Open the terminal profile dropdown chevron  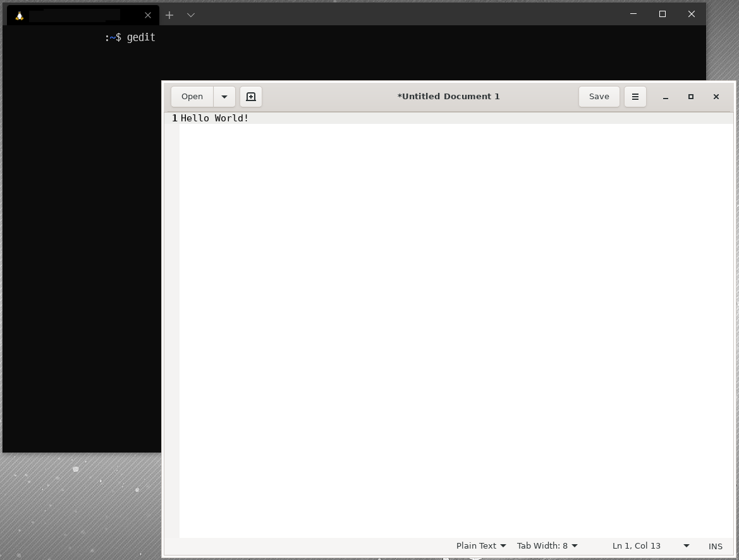tap(191, 15)
